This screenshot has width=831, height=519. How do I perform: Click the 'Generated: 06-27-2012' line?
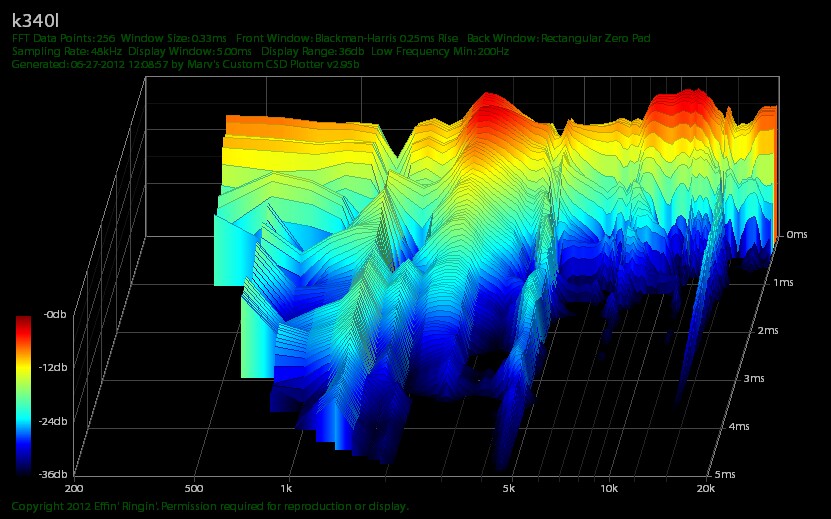(x=185, y=64)
